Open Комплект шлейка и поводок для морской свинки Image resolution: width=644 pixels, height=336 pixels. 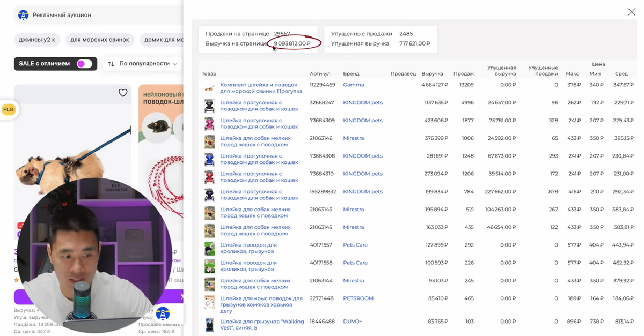coord(261,88)
